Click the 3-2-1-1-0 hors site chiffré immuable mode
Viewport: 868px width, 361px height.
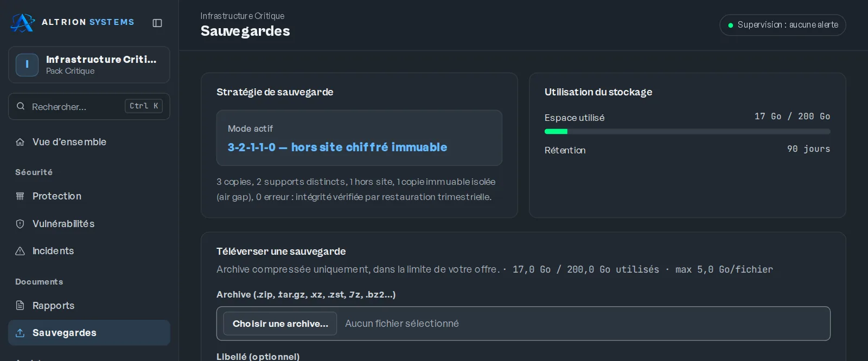click(337, 147)
